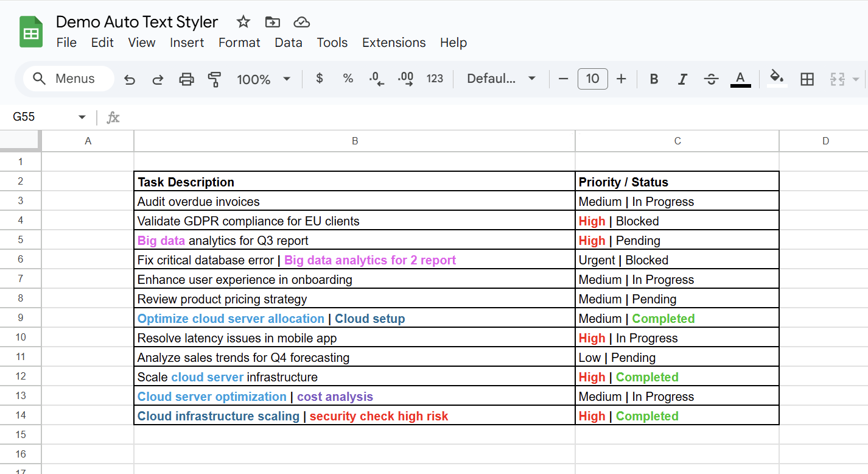Check the document cloud save status
868x474 pixels.
click(301, 22)
